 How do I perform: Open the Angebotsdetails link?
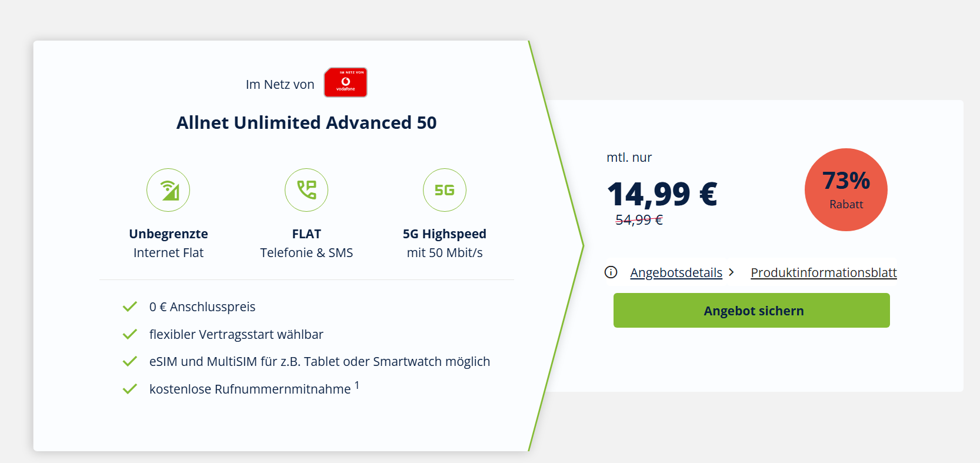pyautogui.click(x=676, y=272)
